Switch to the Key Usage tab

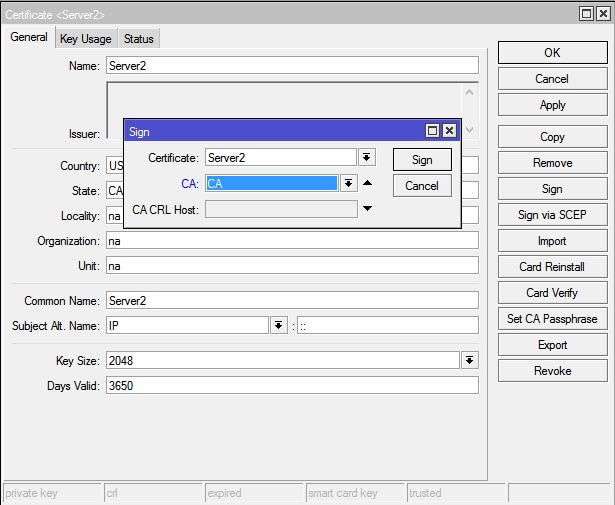86,39
